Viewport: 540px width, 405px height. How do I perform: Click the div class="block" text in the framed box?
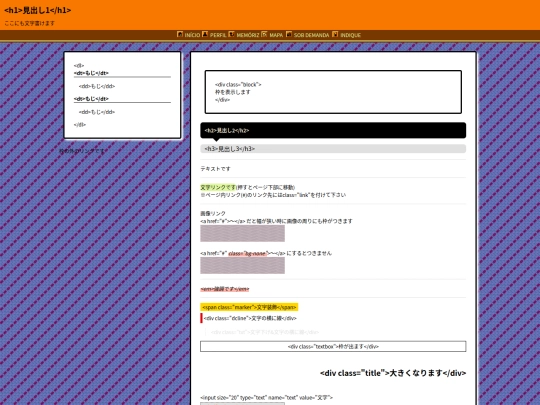pyautogui.click(x=238, y=92)
